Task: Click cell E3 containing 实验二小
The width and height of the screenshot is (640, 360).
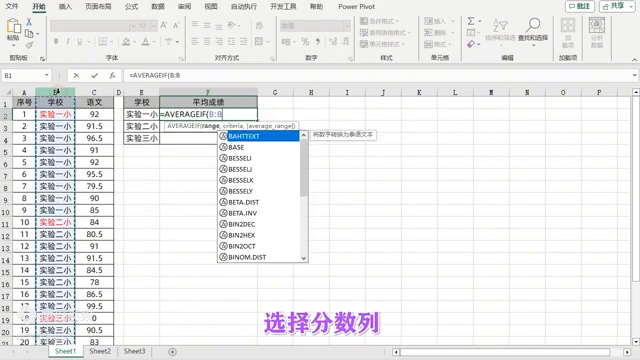Action: [142, 127]
